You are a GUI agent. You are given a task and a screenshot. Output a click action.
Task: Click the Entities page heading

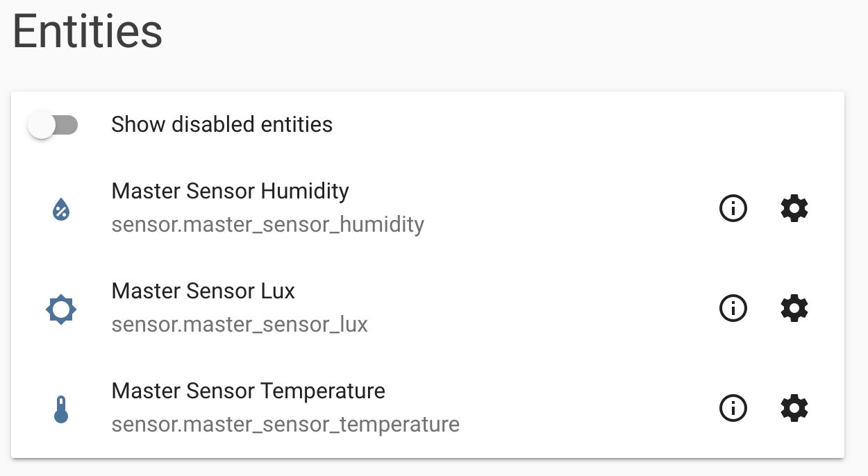point(87,31)
